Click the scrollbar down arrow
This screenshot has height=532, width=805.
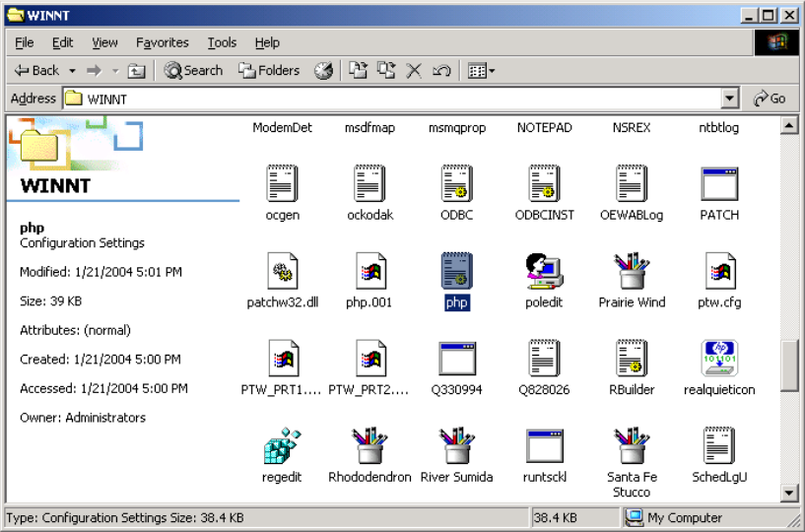[x=789, y=493]
